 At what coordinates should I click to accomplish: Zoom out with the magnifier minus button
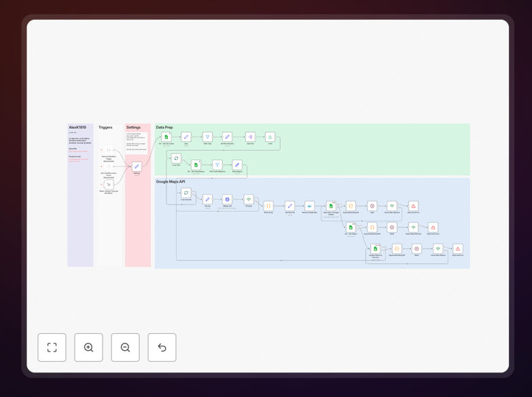point(125,347)
